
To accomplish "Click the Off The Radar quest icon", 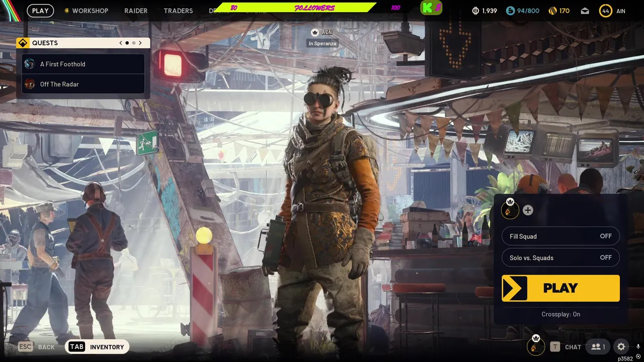I will 30,84.
